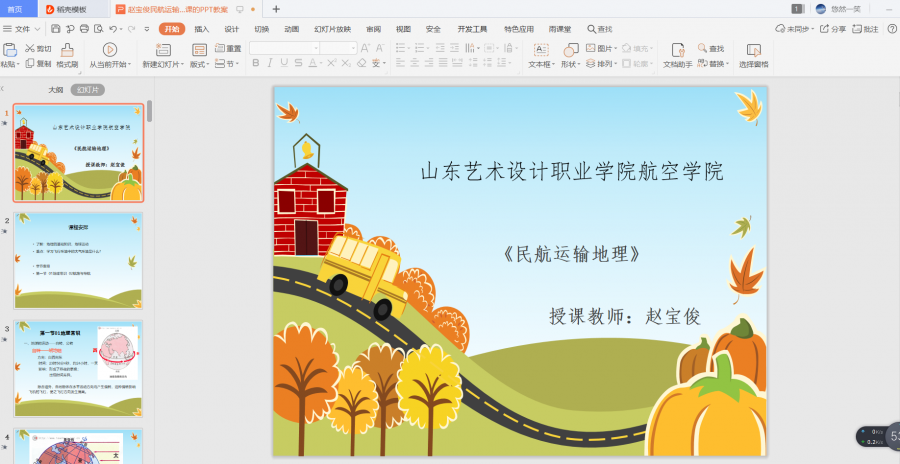Click the Comment (批注) button
The height and width of the screenshot is (464, 900).
coord(866,29)
